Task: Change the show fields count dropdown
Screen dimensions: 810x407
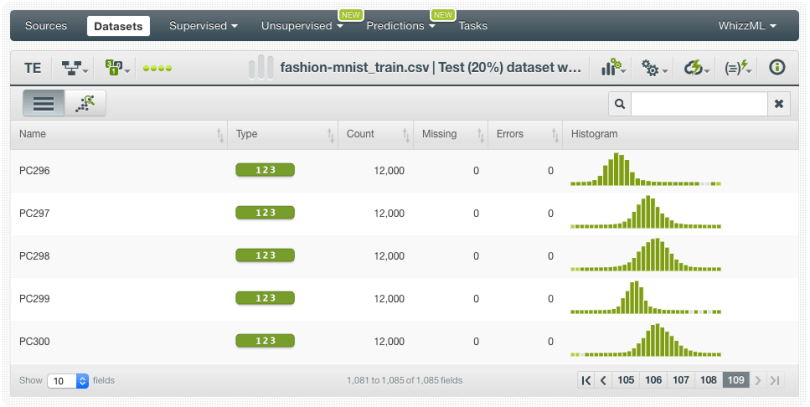Action: click(68, 381)
